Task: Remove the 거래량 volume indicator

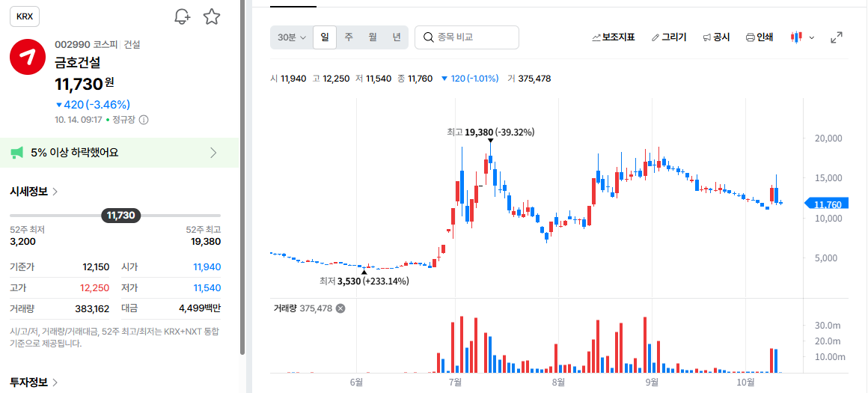Action: coord(340,308)
